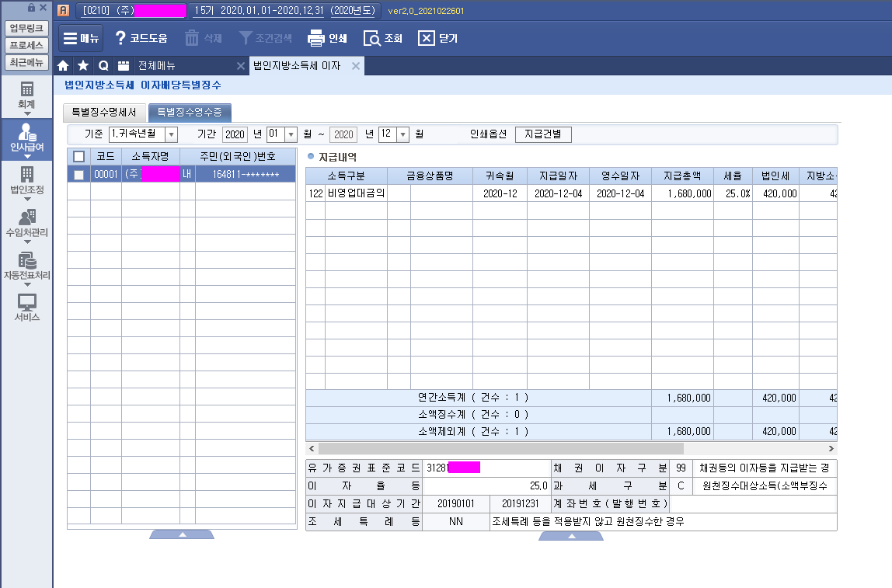This screenshot has height=588, width=892.
Task: Expand the 기준 귀속년월 dropdown
Action: pyautogui.click(x=171, y=134)
